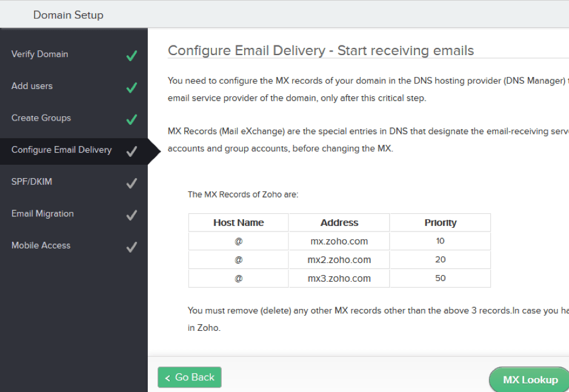Click the checkmark next to Add users

[x=131, y=86]
